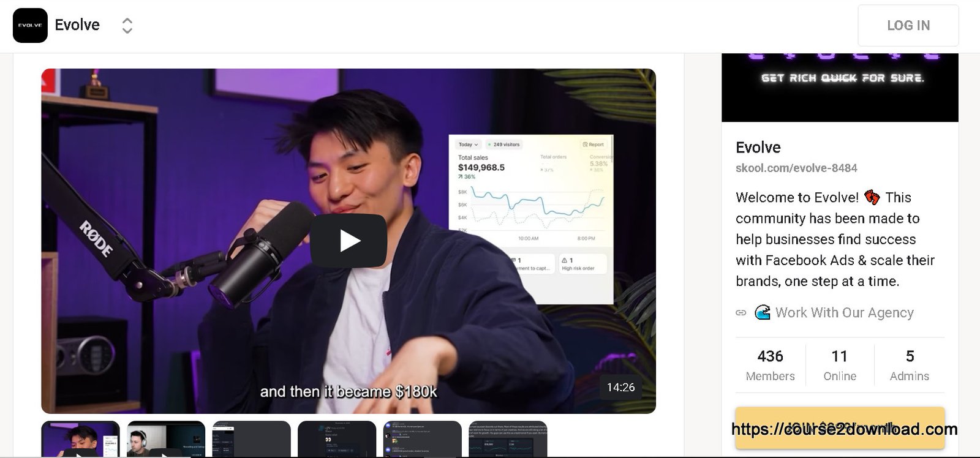
Task: Select the second thumbnail showing man with headphones
Action: pos(166,439)
